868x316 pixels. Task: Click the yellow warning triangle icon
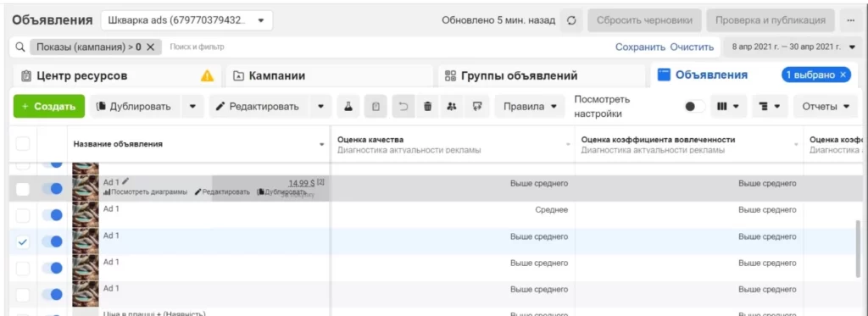point(207,75)
